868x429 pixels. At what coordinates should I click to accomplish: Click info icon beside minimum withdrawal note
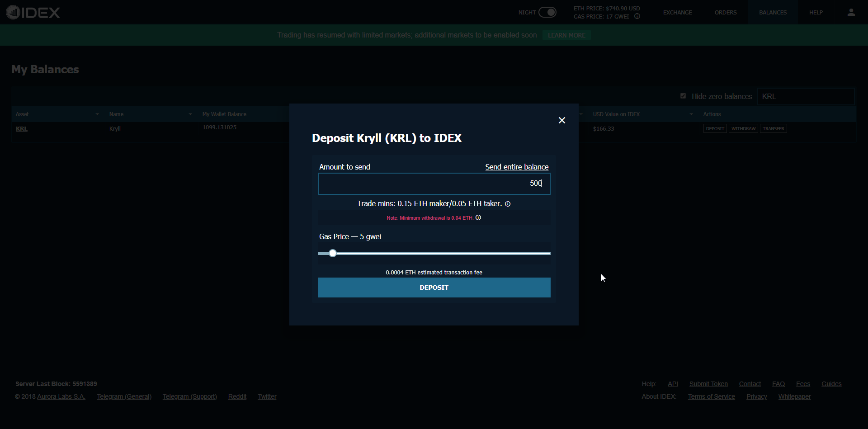pos(478,217)
